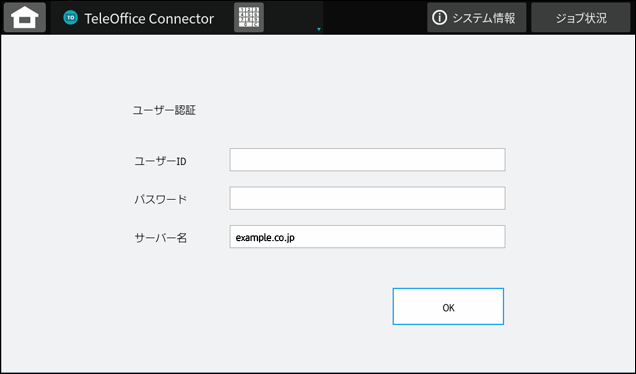
Task: Click the empty black header area left of システム情報
Action: click(373, 17)
